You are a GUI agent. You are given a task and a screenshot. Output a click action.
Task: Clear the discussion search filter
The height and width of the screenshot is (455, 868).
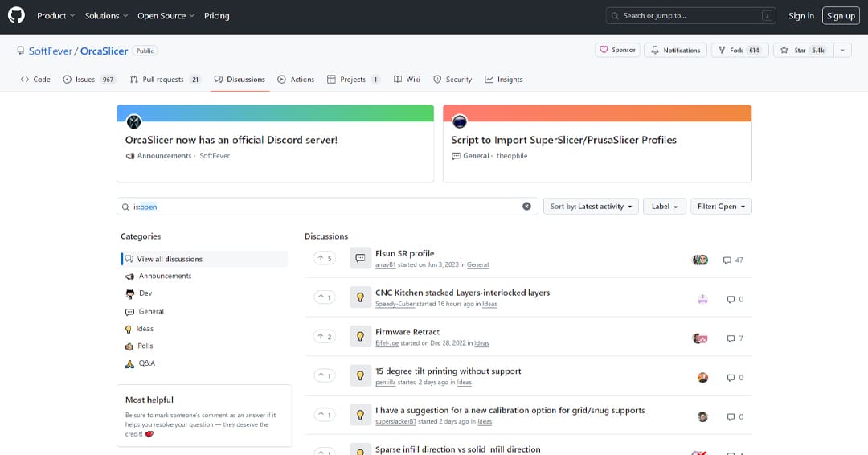click(x=526, y=207)
